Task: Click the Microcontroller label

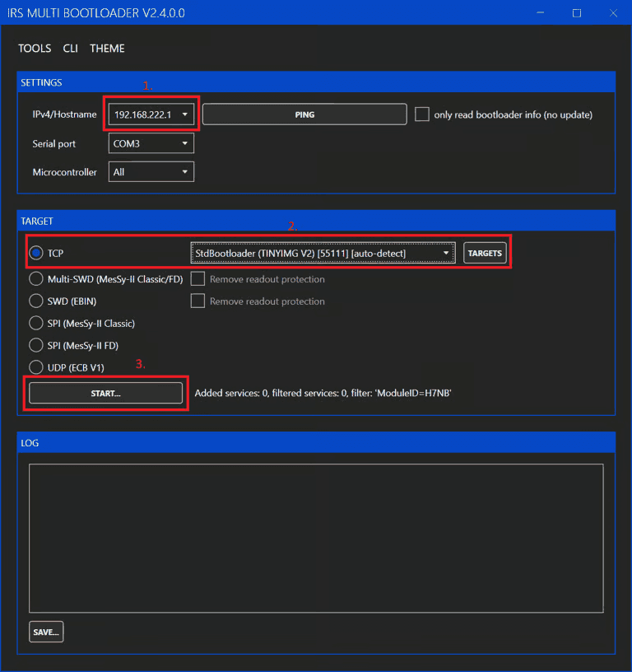Action: point(65,172)
